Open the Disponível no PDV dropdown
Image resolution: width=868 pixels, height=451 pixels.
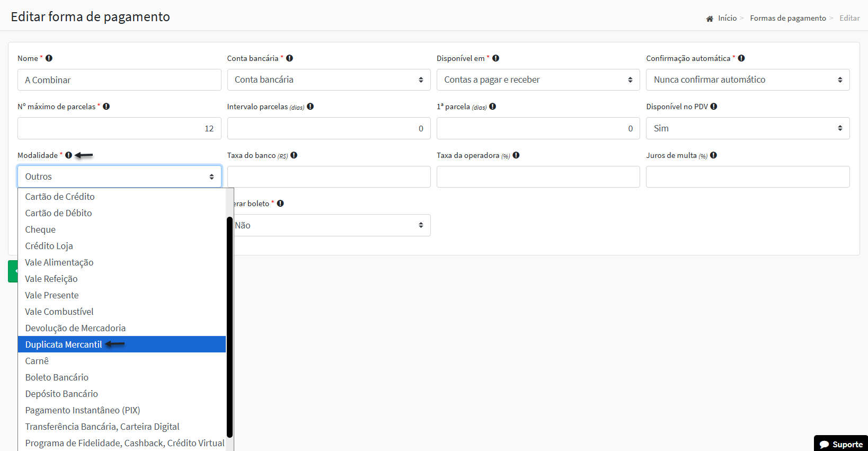[748, 128]
